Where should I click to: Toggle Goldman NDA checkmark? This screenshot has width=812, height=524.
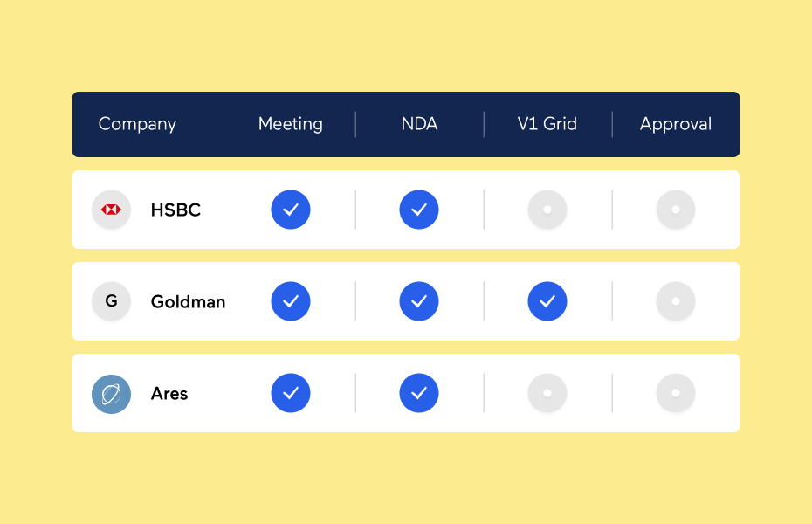(419, 301)
